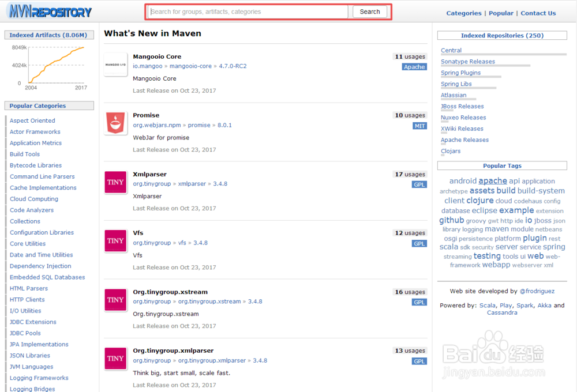Click the Apache license badge

[x=414, y=67]
